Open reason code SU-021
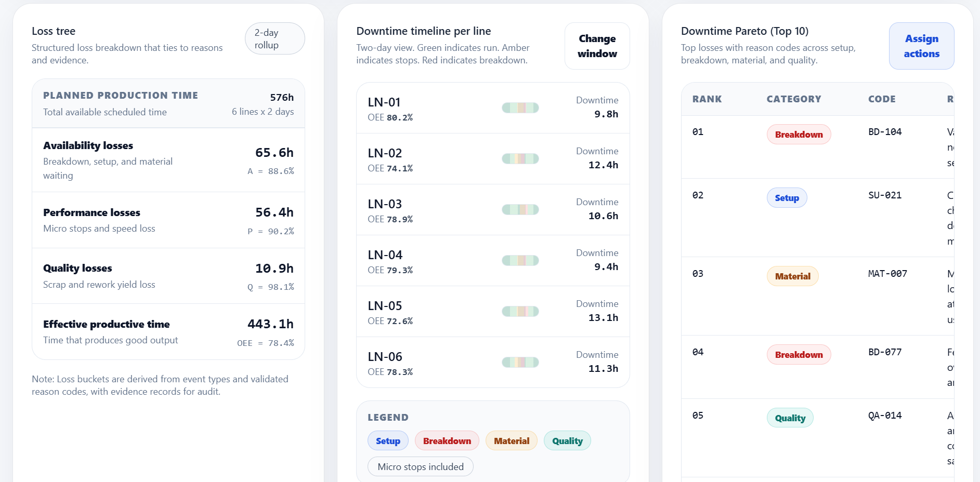 (x=884, y=195)
